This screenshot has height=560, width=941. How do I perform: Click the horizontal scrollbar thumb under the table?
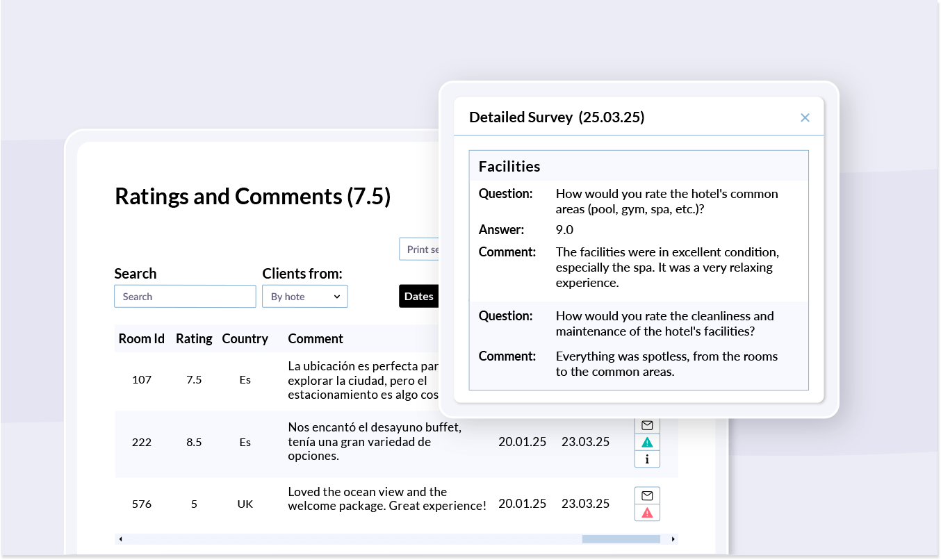(621, 538)
